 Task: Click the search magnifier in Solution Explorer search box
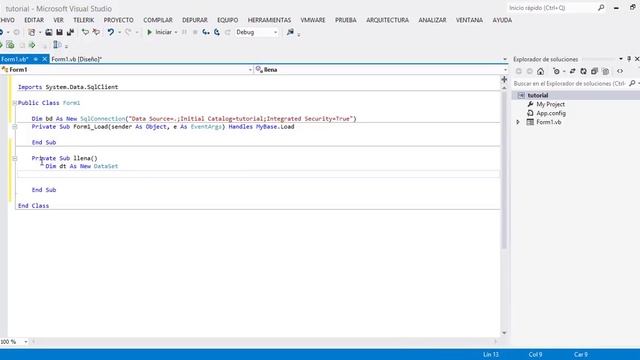pos(632,83)
